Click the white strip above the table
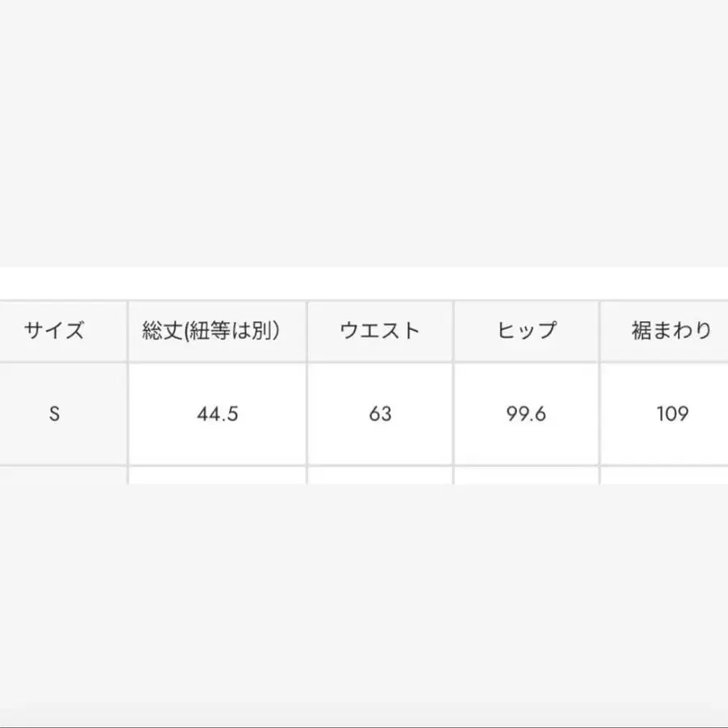 click(x=364, y=282)
